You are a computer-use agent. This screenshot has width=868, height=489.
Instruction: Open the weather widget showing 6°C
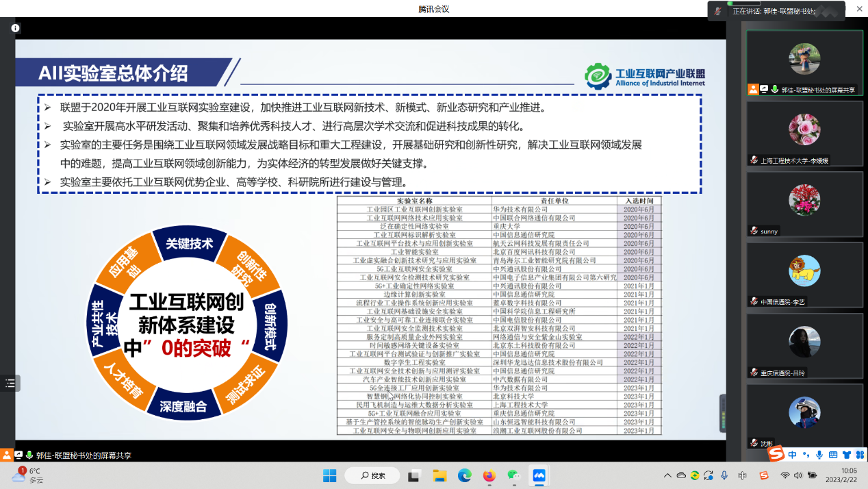[x=27, y=475]
